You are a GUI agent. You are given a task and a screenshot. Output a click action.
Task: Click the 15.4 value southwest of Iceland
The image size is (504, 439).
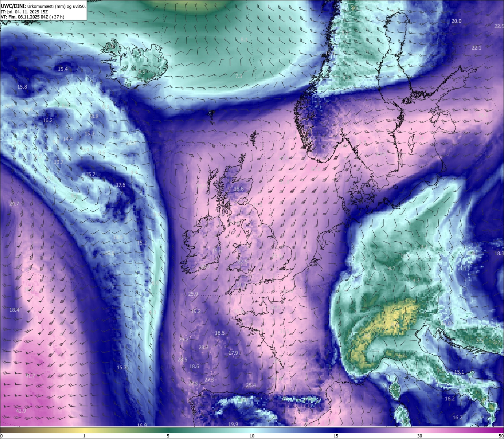point(63,69)
